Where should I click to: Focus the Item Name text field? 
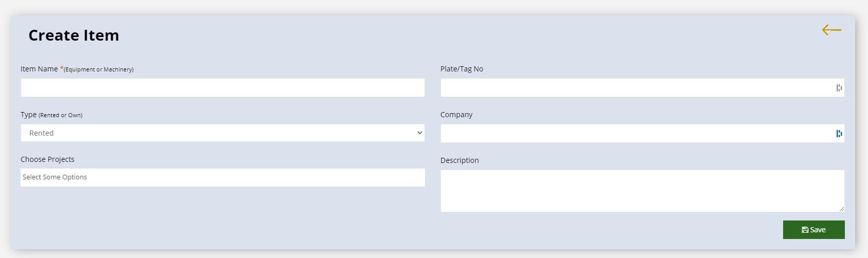point(223,87)
